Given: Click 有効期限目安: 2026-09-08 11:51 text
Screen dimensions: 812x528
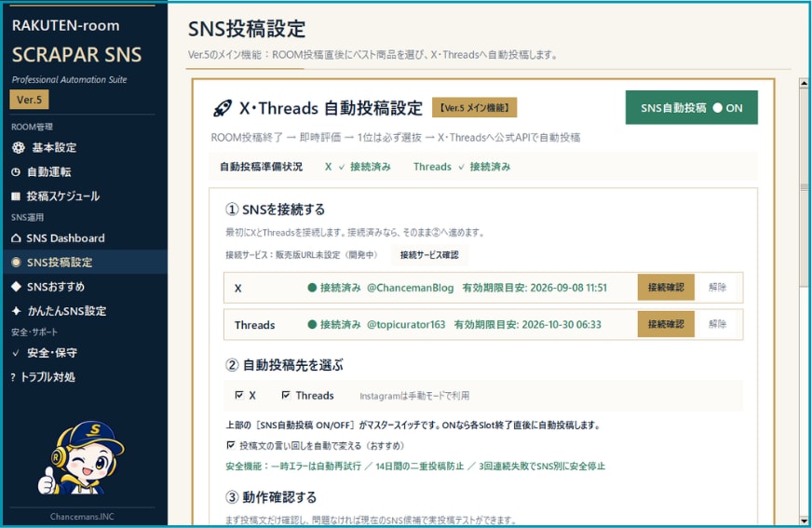Looking at the screenshot, I should (x=535, y=288).
